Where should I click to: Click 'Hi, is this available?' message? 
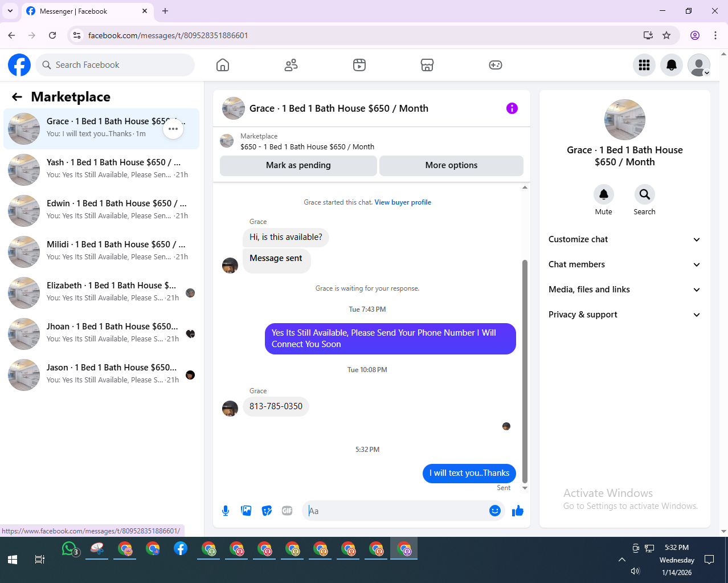point(285,237)
